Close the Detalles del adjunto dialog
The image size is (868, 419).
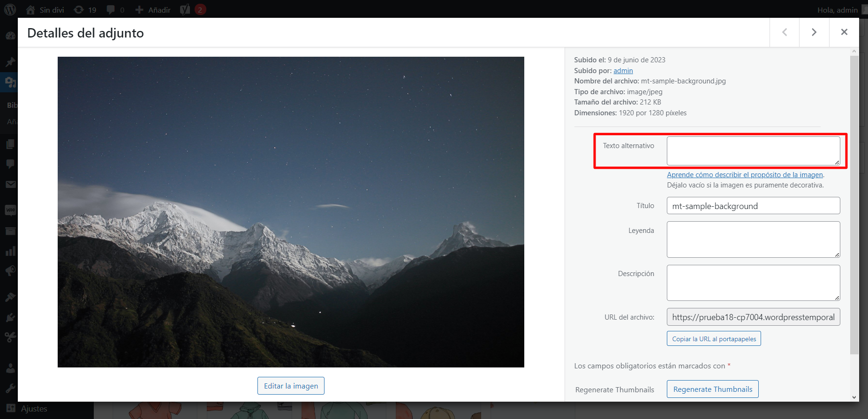[844, 32]
